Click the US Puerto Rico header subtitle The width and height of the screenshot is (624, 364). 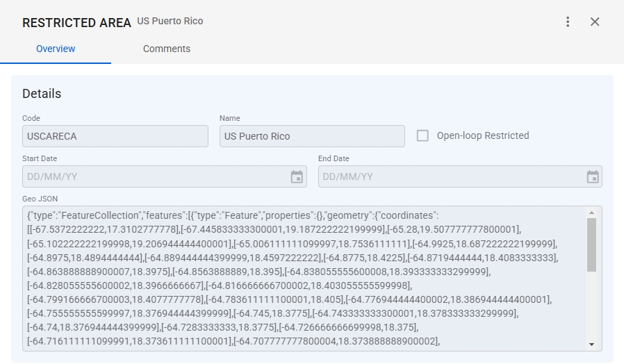point(170,21)
